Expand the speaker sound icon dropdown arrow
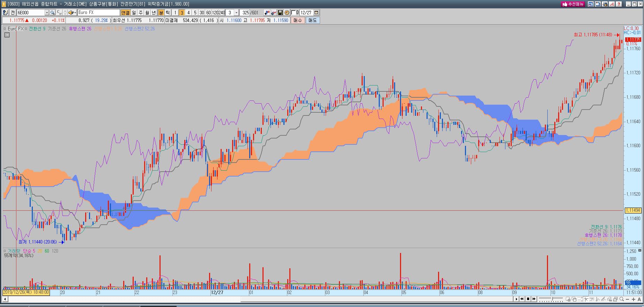 point(75,13)
